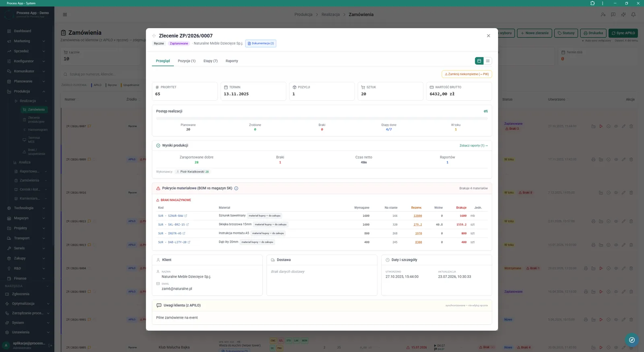Click the Sync APILO button
Viewport: 644px width, 352px height.
click(x=623, y=33)
